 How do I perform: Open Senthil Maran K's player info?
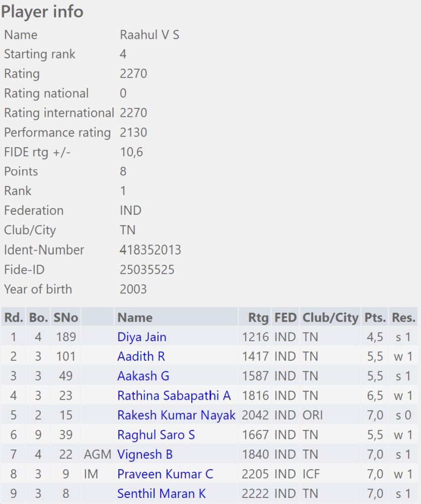(162, 494)
